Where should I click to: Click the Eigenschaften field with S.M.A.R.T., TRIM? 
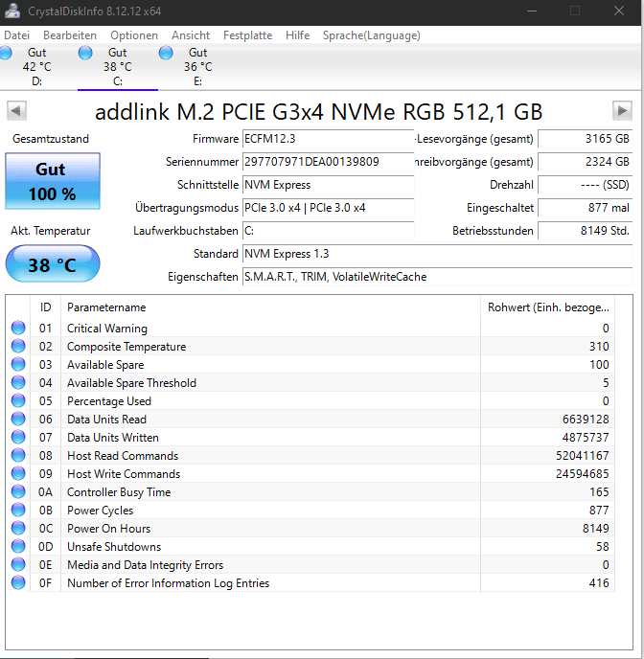(x=438, y=277)
